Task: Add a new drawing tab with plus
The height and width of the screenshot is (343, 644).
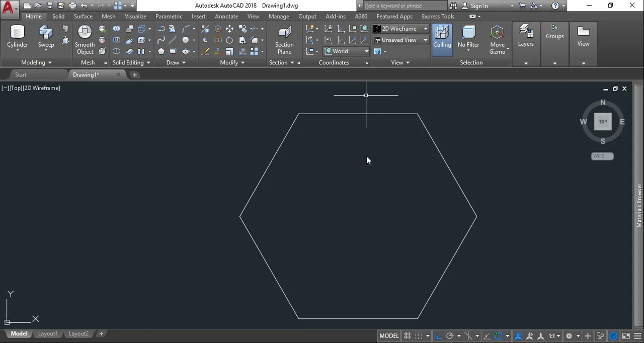Action: point(134,75)
